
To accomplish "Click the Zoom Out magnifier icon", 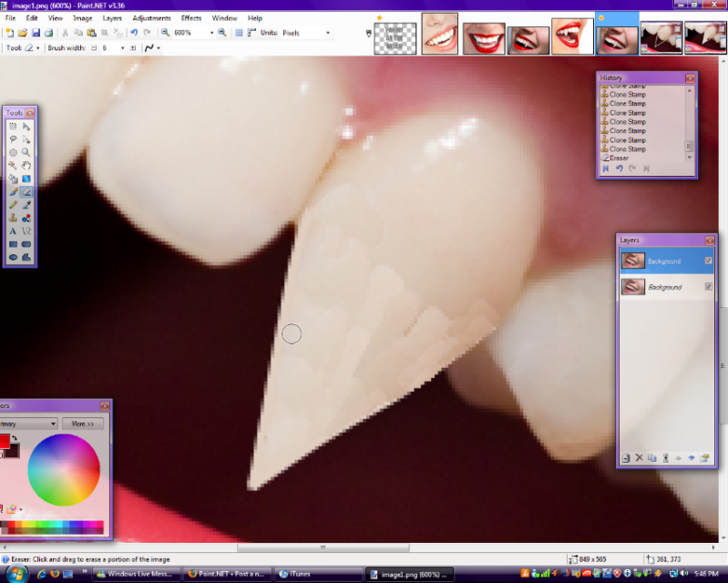I will 165,33.
